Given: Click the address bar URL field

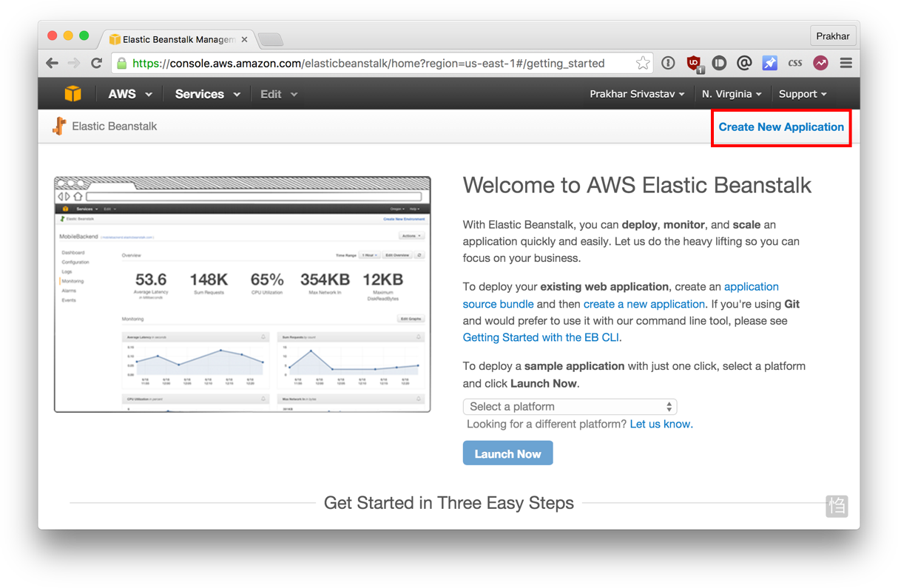Looking at the screenshot, I should tap(381, 64).
